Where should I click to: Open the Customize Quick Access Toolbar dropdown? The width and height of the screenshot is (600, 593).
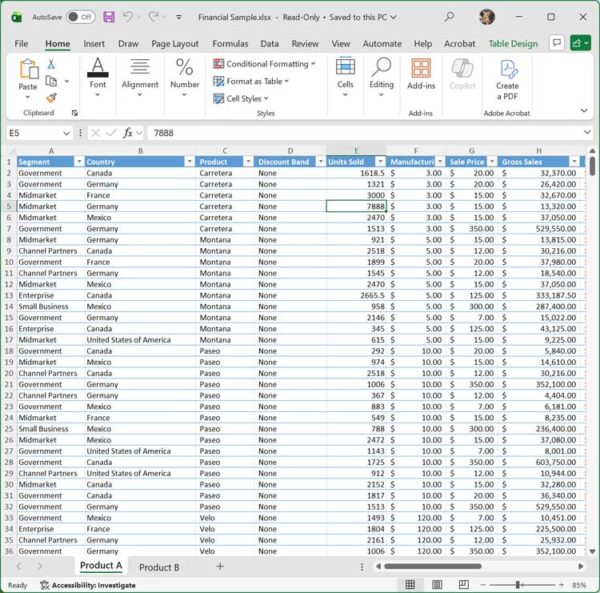point(179,17)
